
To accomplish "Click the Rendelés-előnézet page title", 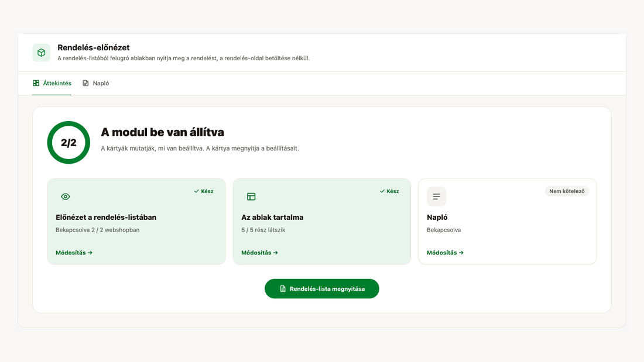I will [94, 47].
